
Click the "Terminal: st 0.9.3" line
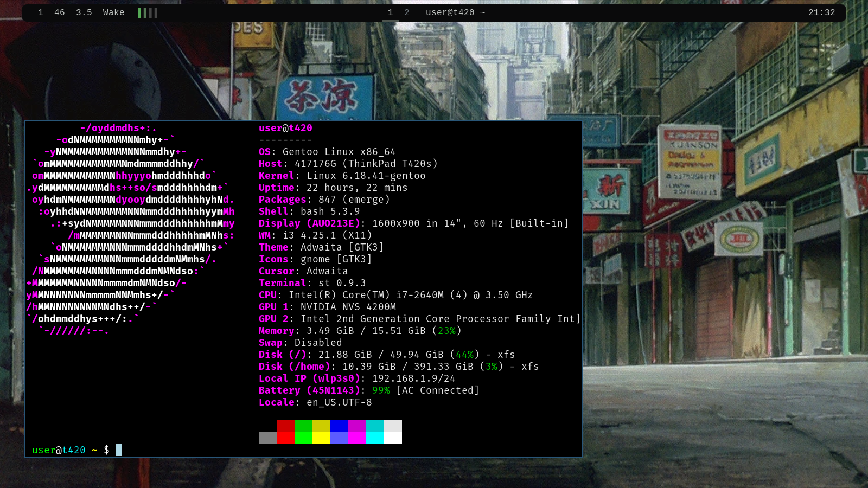pyautogui.click(x=312, y=283)
